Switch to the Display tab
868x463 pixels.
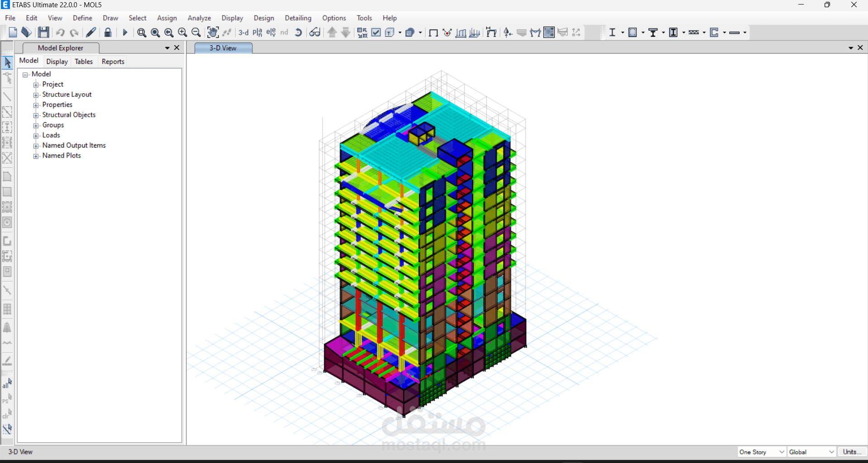[x=57, y=62]
